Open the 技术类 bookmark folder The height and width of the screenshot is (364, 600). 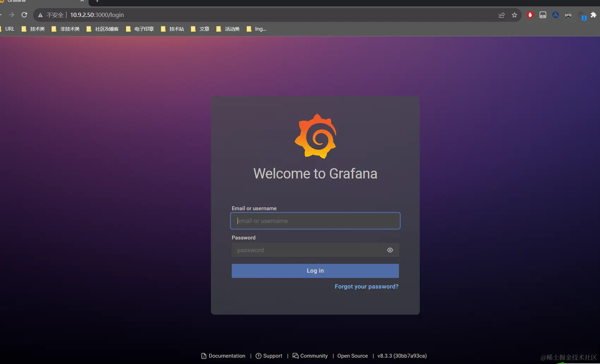tap(33, 29)
